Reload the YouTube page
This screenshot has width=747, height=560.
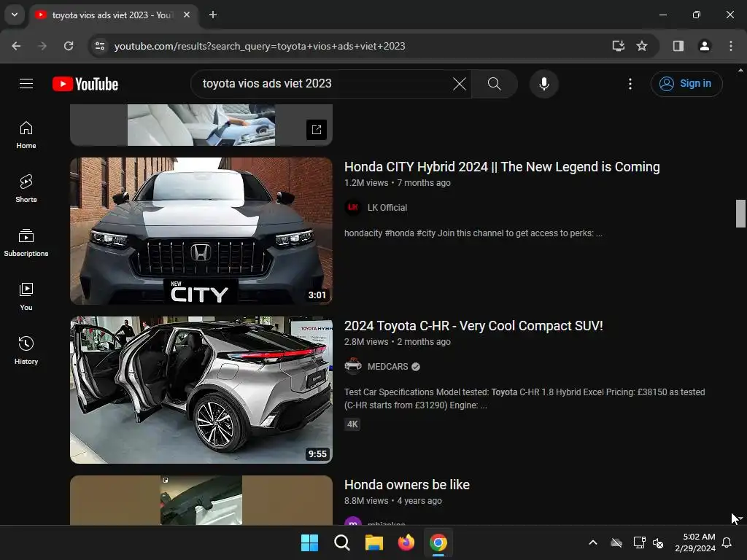point(69,46)
